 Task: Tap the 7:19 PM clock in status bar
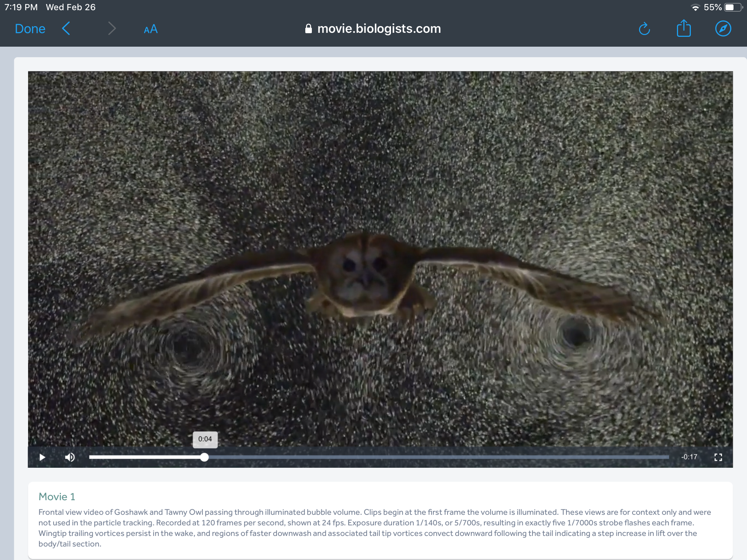coord(21,7)
